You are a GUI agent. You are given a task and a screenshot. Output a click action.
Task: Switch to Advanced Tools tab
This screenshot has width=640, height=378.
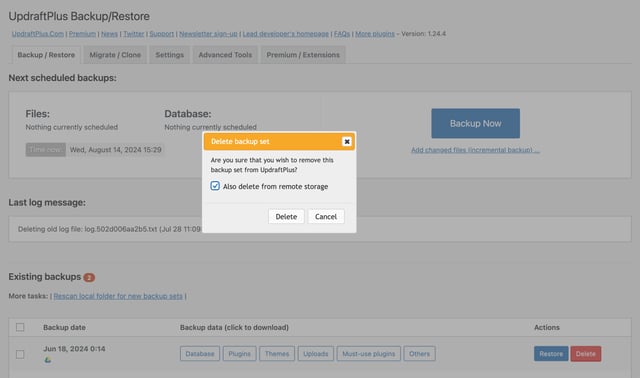225,55
